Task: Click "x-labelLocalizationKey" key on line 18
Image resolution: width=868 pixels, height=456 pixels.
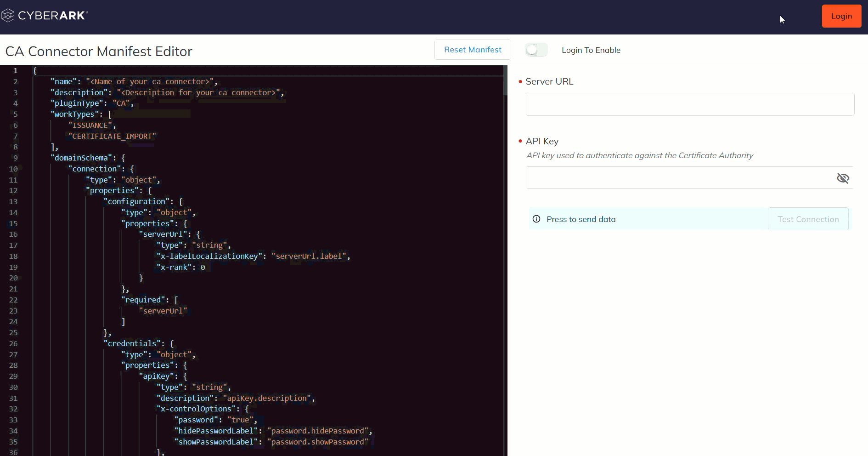Action: click(x=209, y=256)
